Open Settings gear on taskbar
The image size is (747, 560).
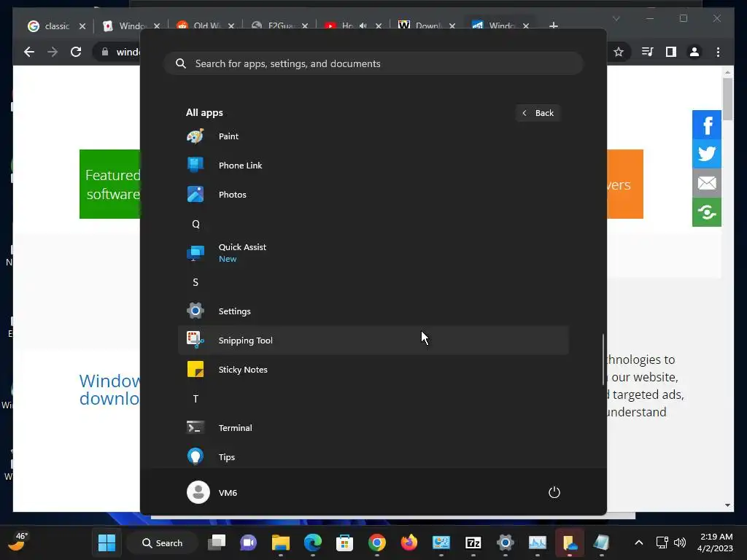[505, 542]
